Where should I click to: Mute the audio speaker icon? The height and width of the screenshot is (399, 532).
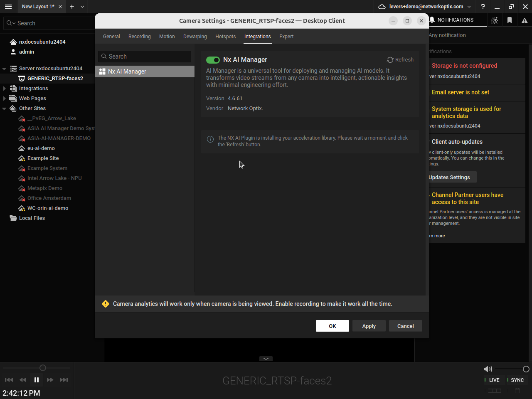click(x=488, y=369)
